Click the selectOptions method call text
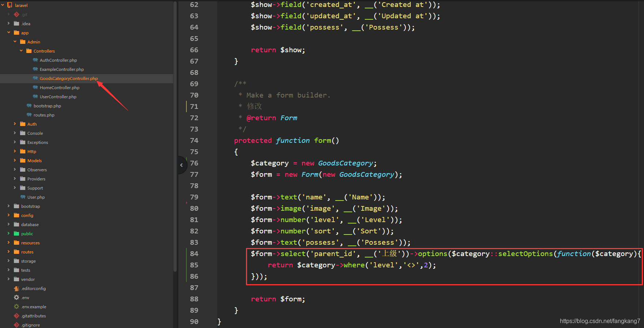The height and width of the screenshot is (328, 644). tap(525, 253)
